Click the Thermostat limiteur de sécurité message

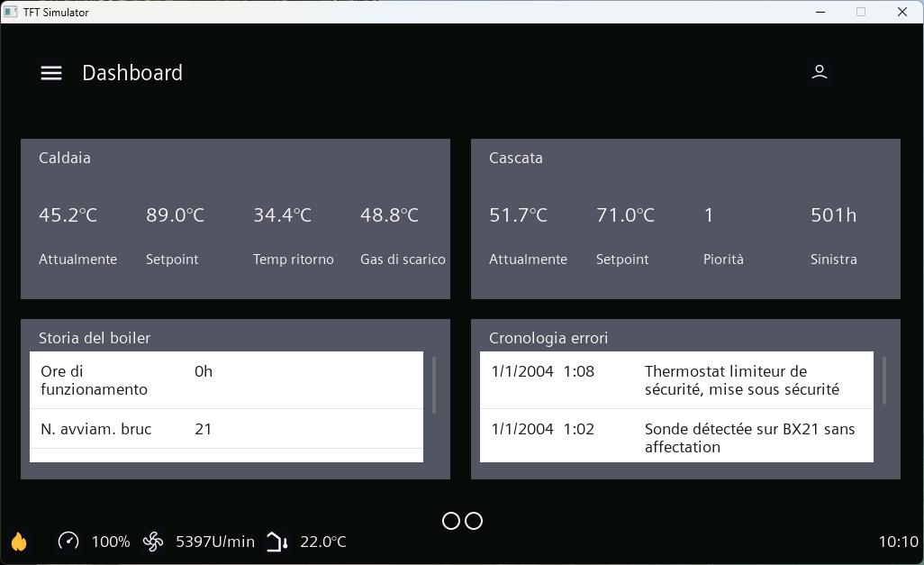742,380
